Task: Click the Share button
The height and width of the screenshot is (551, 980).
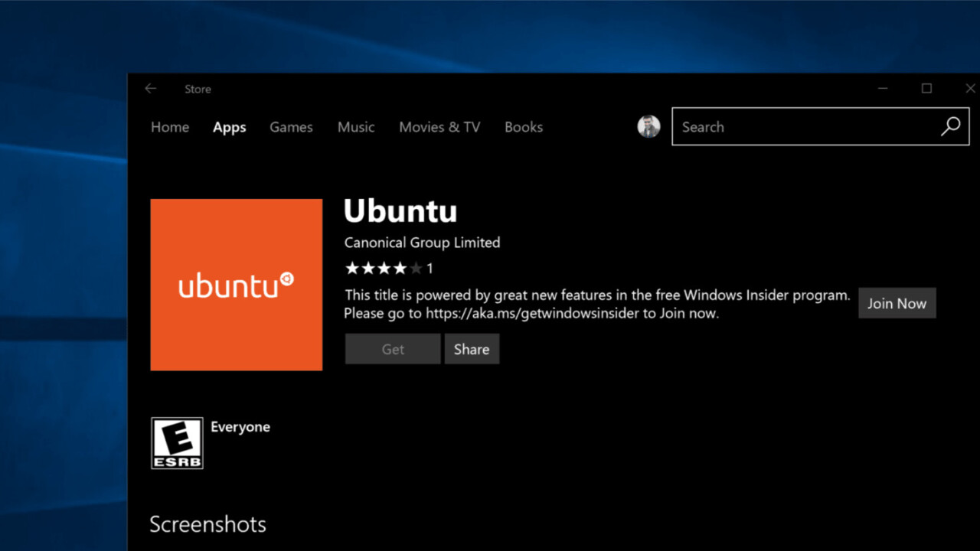Action: pos(472,349)
